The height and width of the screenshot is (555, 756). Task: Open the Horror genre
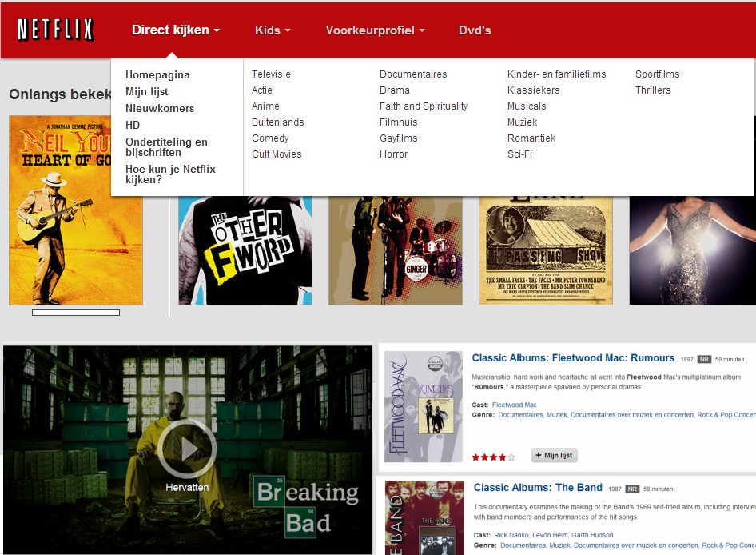[393, 154]
